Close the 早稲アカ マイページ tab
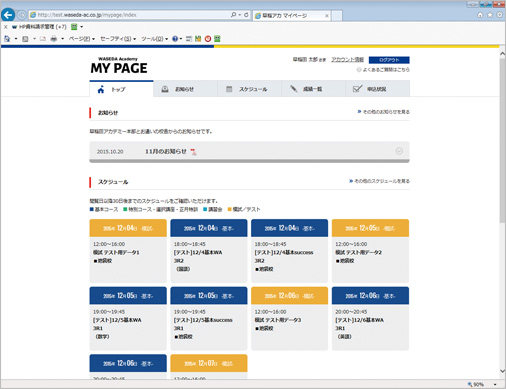The height and width of the screenshot is (389, 506). point(327,16)
